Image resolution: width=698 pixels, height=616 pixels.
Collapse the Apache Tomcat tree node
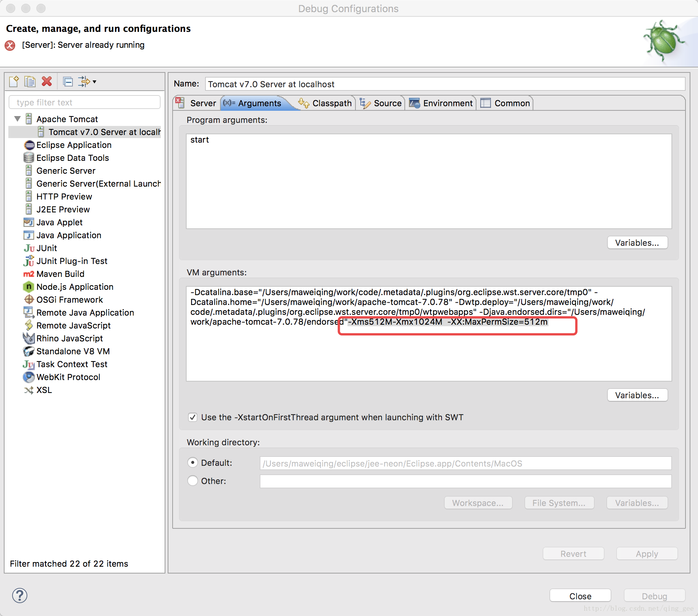pos(17,119)
